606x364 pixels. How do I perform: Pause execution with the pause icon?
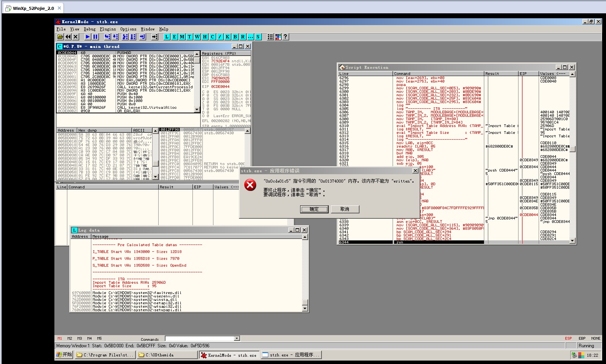coord(95,37)
